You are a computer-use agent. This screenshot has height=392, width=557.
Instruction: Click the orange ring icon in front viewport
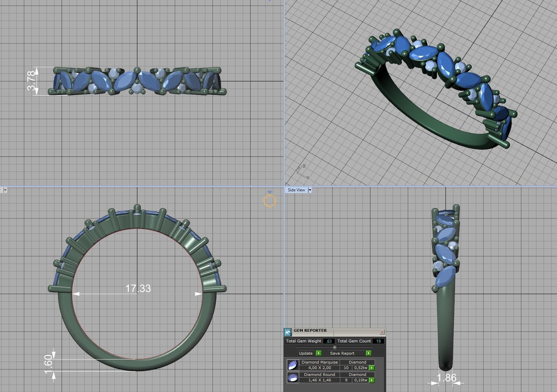(270, 200)
